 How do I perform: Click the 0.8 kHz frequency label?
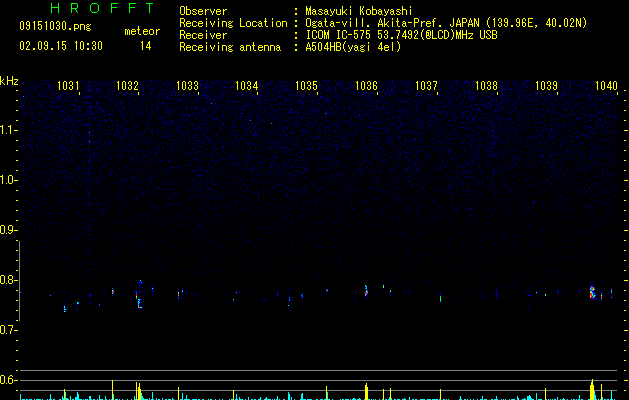pyautogui.click(x=9, y=280)
